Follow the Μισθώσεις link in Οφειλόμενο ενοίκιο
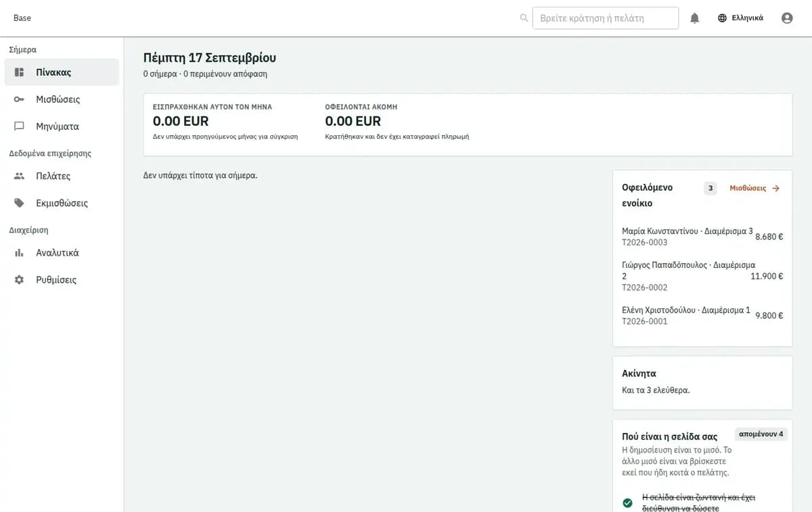 click(x=754, y=189)
